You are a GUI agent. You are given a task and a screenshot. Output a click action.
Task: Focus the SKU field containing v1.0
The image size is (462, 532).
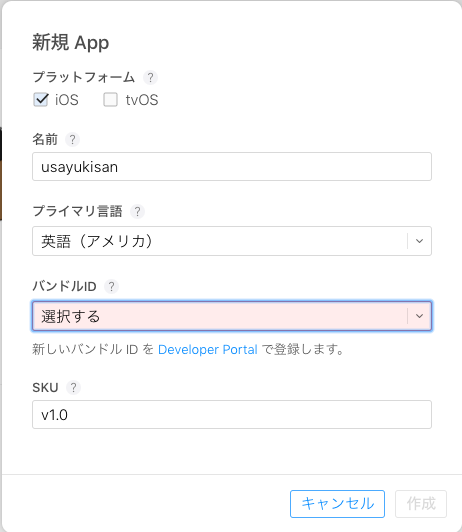coord(232,415)
